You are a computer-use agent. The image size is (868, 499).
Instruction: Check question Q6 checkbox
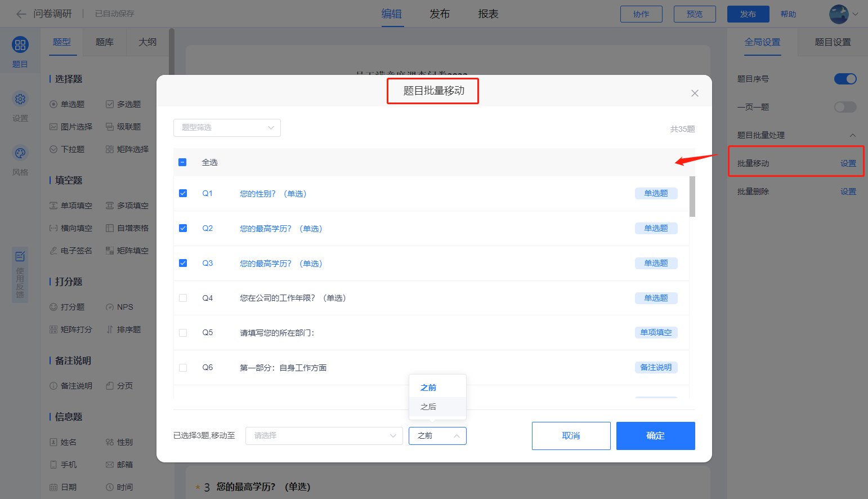tap(183, 368)
